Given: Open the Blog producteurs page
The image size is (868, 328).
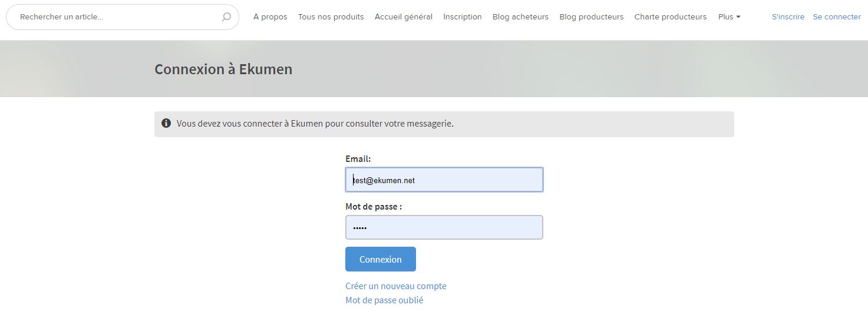Looking at the screenshot, I should 592,17.
